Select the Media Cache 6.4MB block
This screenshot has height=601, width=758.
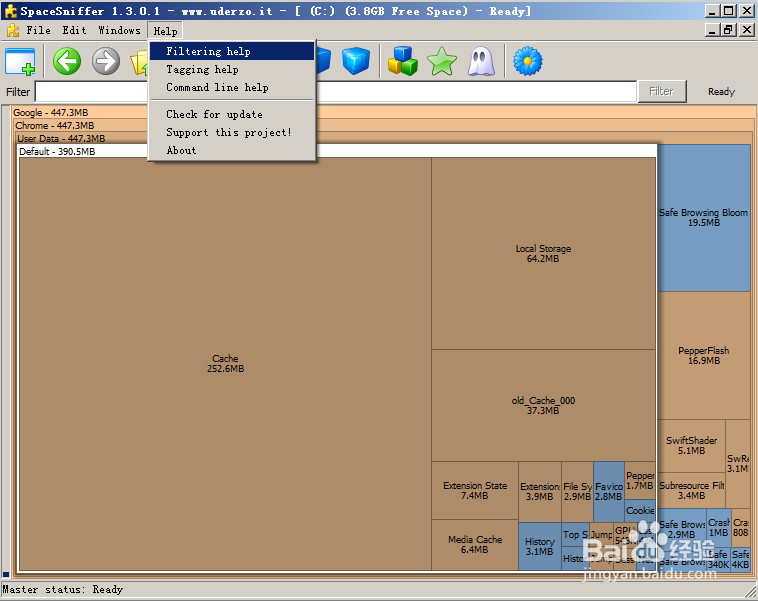475,544
